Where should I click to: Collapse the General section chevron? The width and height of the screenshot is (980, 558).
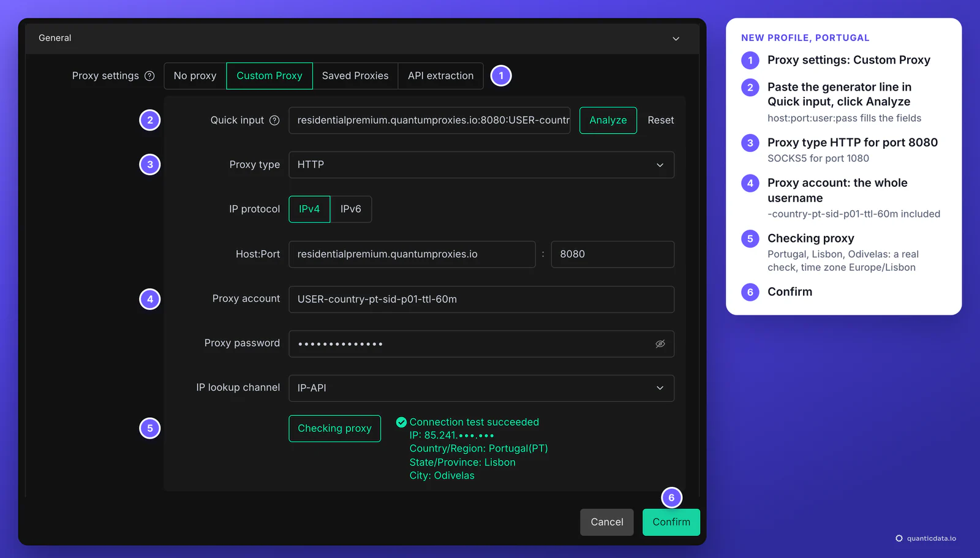coord(676,39)
